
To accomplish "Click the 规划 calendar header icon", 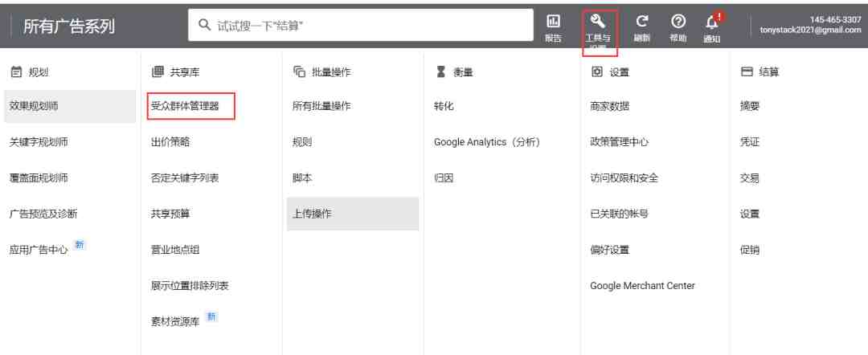I will 16,72.
